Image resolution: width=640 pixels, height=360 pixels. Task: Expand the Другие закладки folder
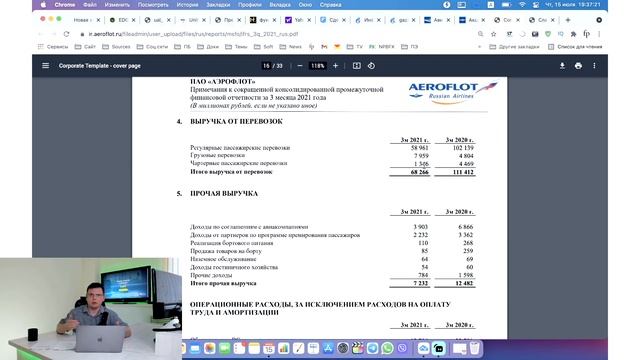tap(514, 47)
